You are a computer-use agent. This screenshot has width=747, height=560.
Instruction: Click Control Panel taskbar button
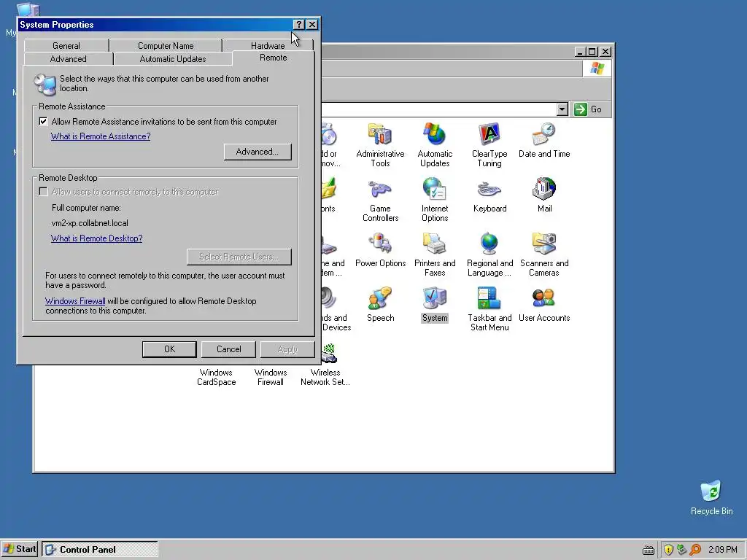point(99,550)
